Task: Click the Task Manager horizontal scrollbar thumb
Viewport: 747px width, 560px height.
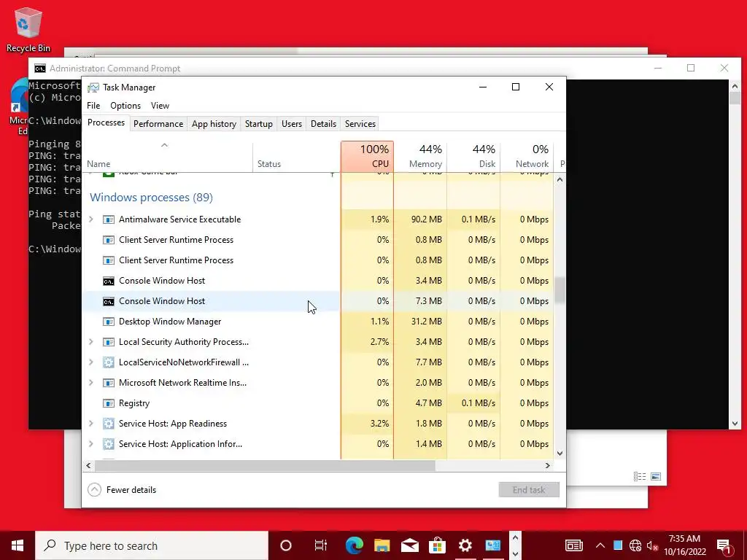Action: coord(265,466)
